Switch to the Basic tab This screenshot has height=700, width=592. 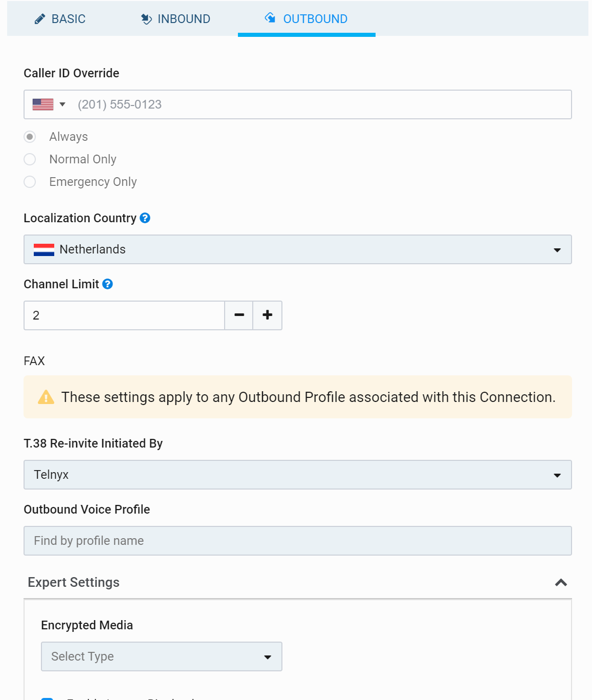(x=60, y=19)
